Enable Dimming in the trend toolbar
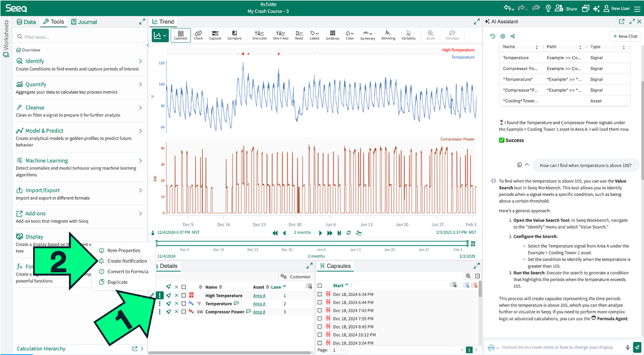Screen dimensions: 644x355 coord(388,35)
